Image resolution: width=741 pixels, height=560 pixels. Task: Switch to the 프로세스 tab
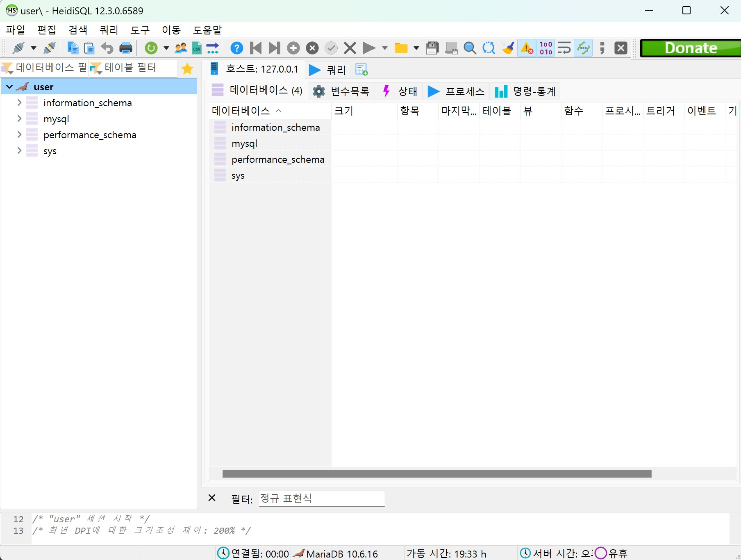[x=456, y=91]
